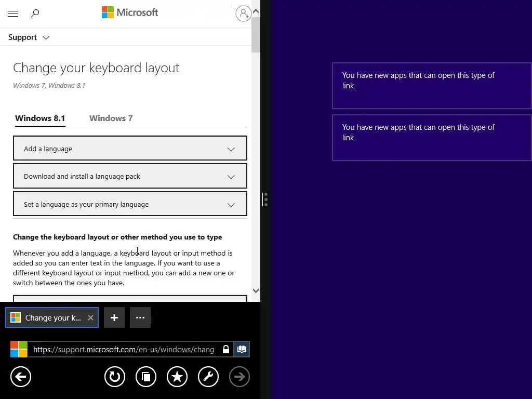
Task: Click the page scrollbar up arrow
Action: coord(256,11)
